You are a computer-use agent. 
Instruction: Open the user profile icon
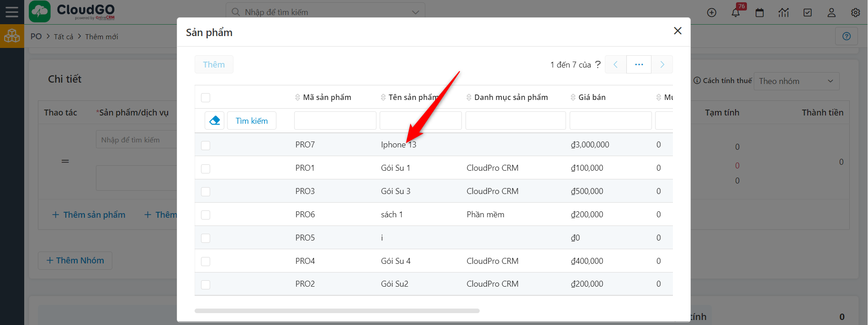pyautogui.click(x=831, y=13)
